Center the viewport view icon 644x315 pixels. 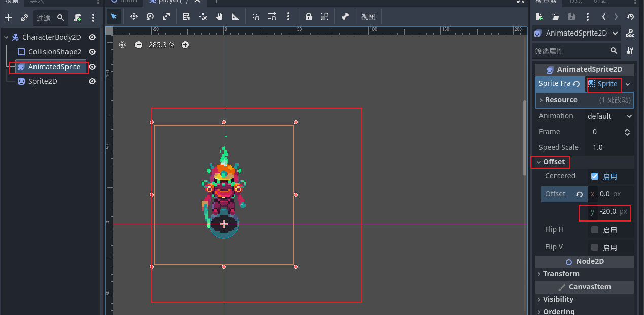click(x=122, y=45)
